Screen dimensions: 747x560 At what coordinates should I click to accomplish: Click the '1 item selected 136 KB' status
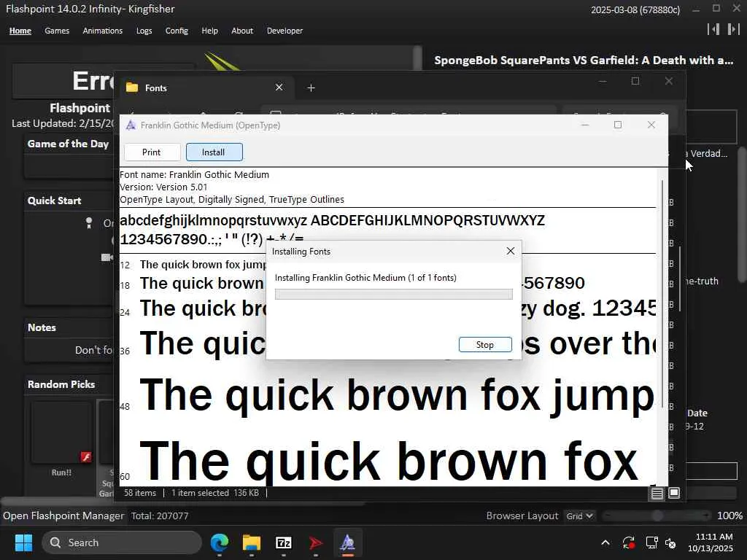point(215,493)
